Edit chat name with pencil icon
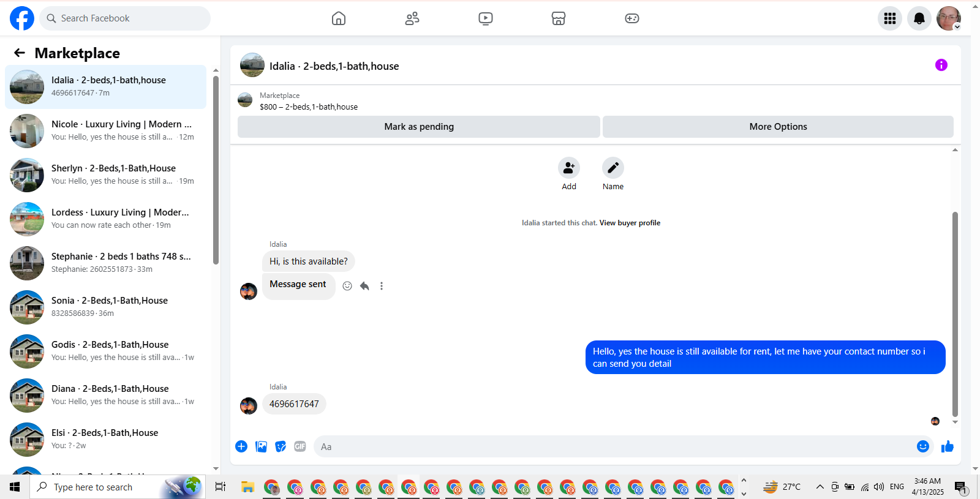 pos(613,168)
